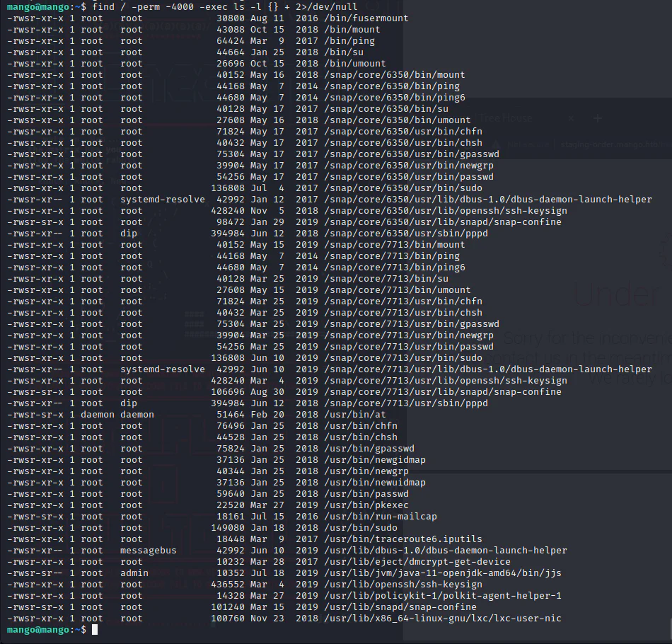Select polkit-agent-helper-1 path
This screenshot has width=672, height=644.
click(x=443, y=596)
